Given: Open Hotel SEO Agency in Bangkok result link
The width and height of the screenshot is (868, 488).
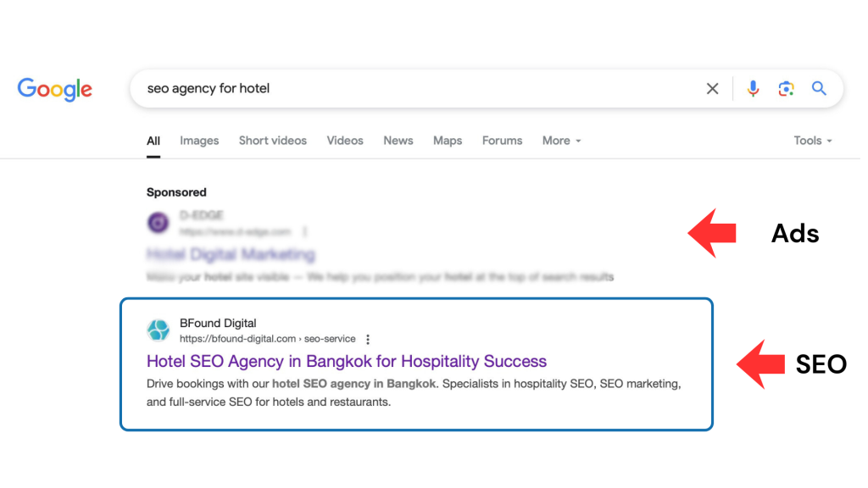Looking at the screenshot, I should 346,362.
